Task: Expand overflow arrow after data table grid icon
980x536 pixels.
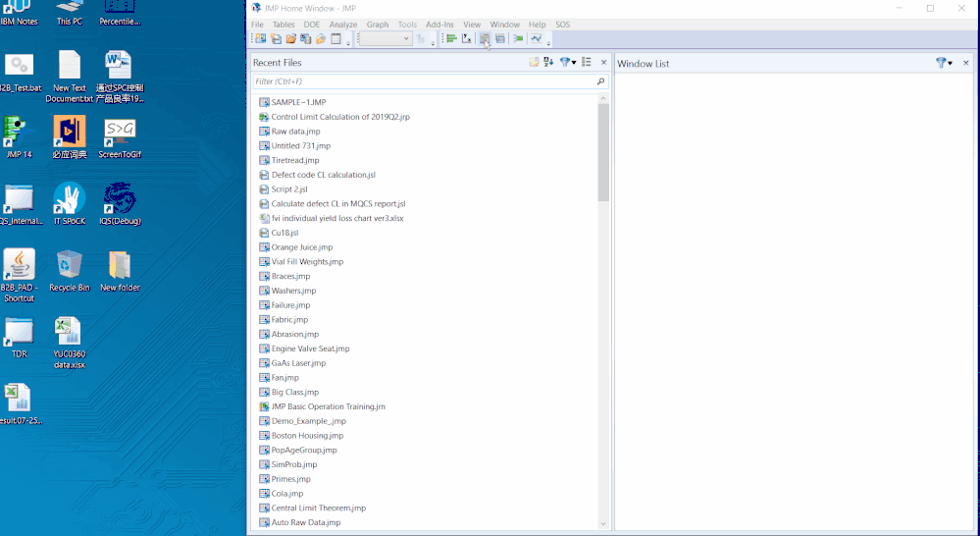Action: pyautogui.click(x=348, y=42)
